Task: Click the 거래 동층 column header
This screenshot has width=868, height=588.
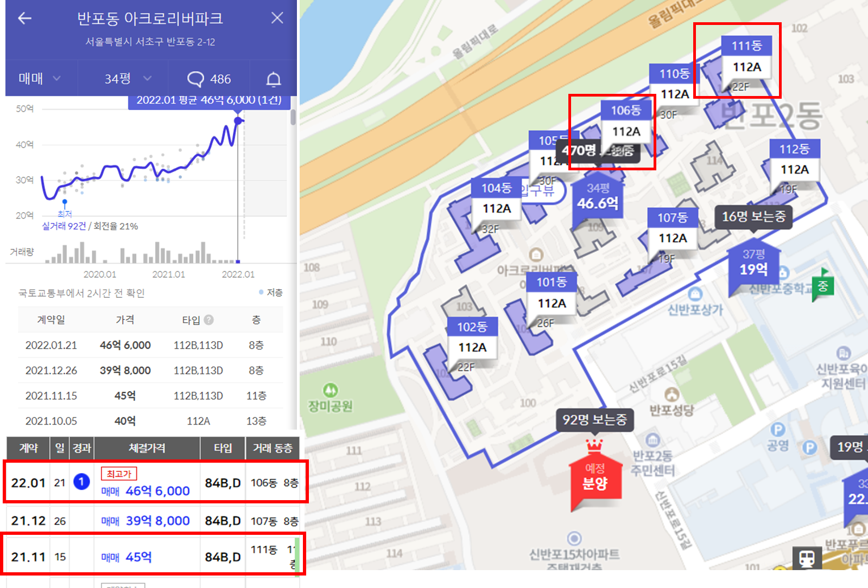Action: tap(272, 448)
